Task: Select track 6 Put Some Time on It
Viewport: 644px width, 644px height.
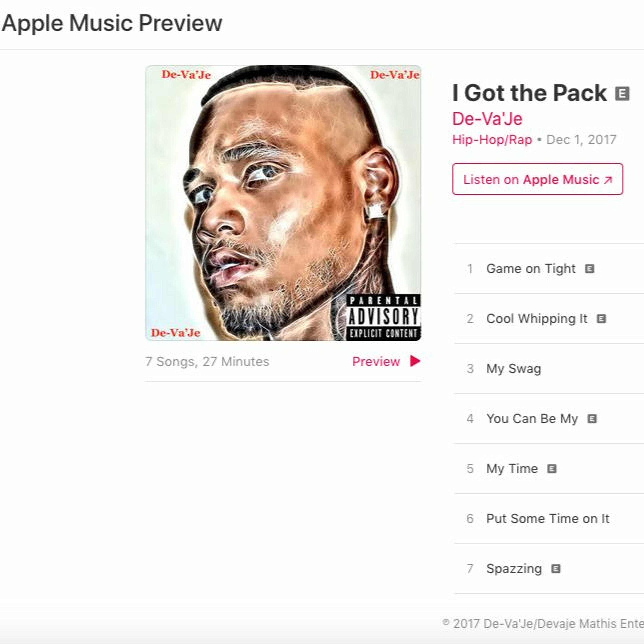Action: [x=549, y=519]
